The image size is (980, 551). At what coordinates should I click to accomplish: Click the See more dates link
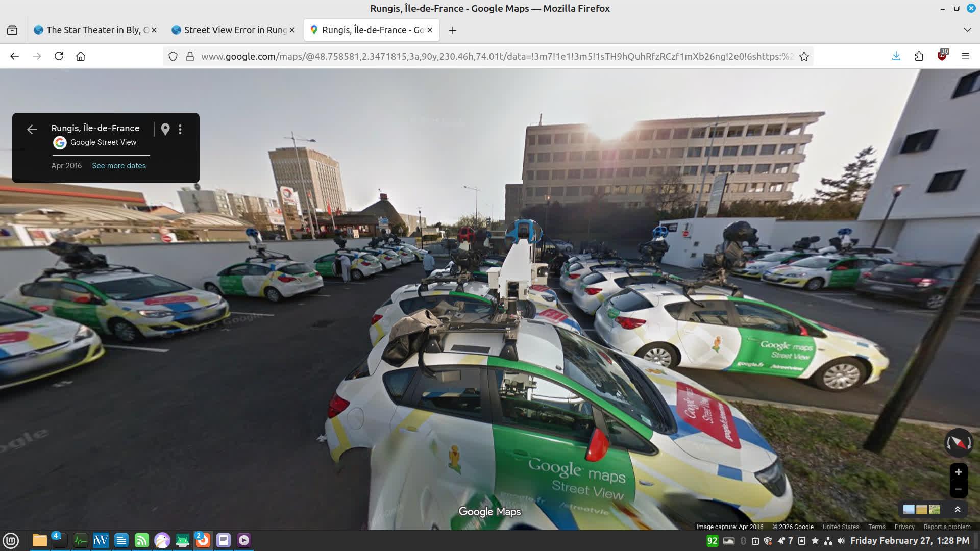(x=119, y=166)
